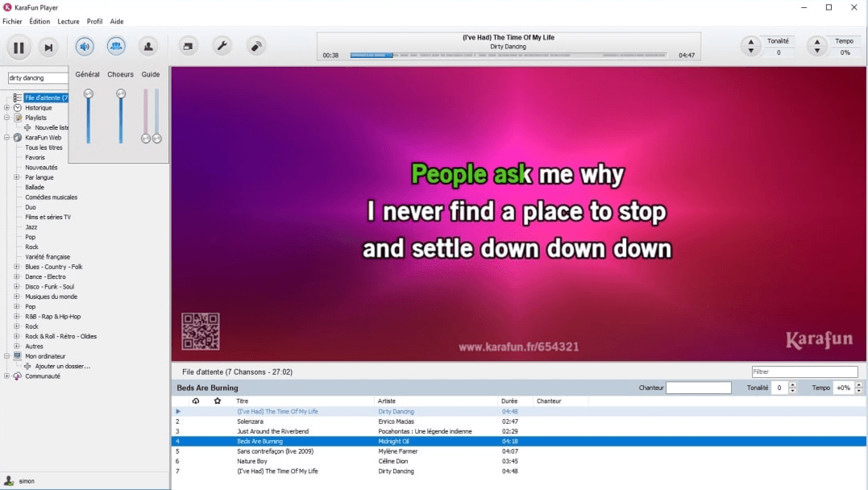
Task: Click the remote control icon
Action: 255,47
